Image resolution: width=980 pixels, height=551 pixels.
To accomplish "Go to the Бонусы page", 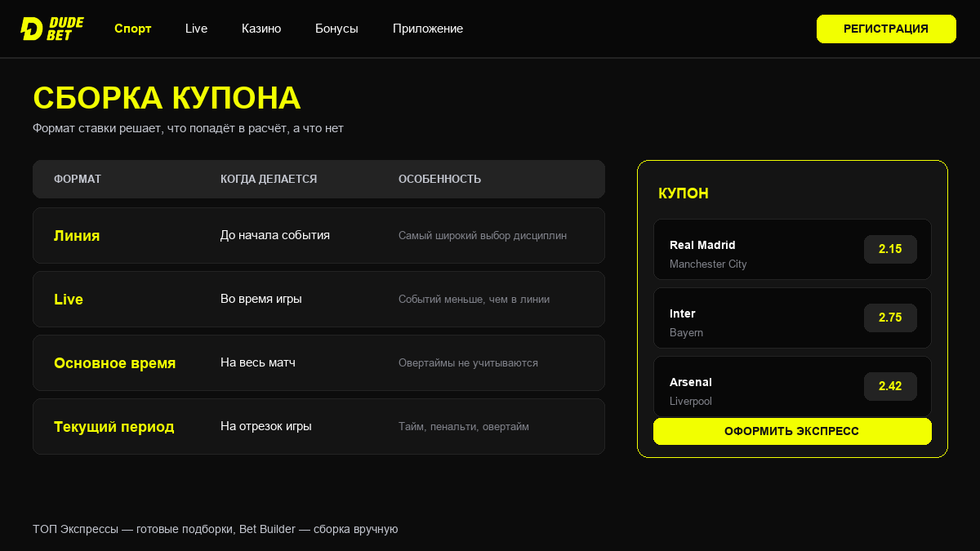I will click(x=336, y=29).
